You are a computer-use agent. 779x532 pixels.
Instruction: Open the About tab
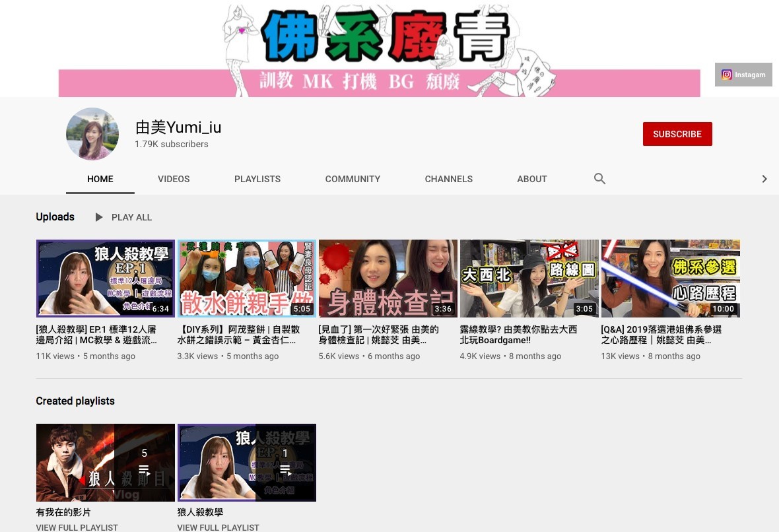coord(532,179)
